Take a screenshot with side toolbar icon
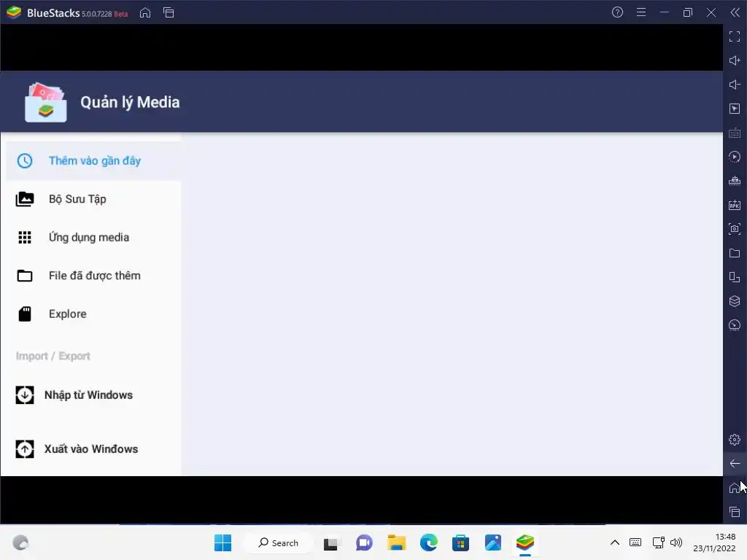The height and width of the screenshot is (560, 747). coord(735,229)
